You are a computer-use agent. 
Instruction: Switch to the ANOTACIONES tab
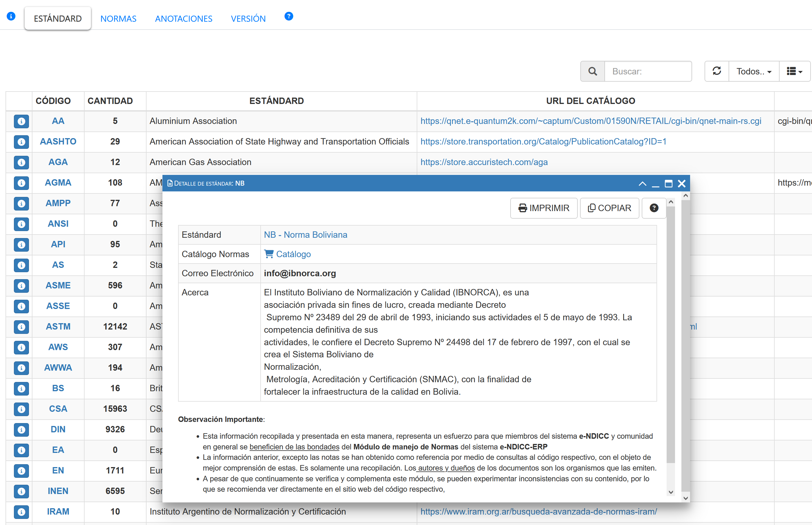tap(183, 19)
